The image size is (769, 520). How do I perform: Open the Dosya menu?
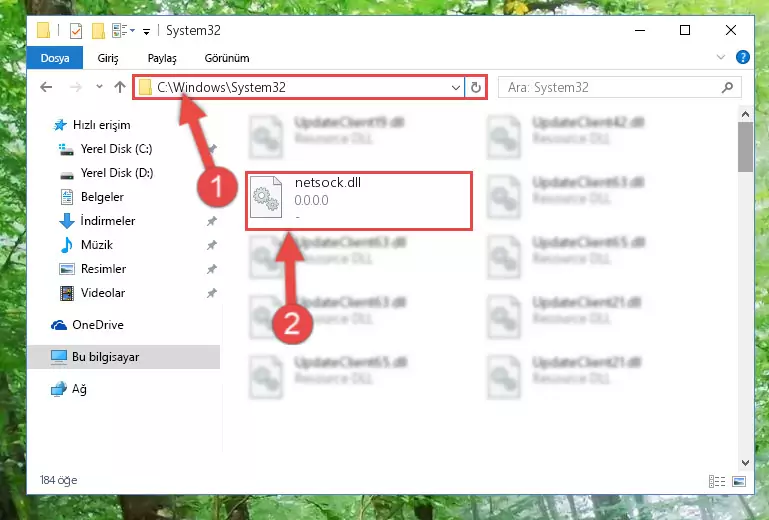[55, 58]
